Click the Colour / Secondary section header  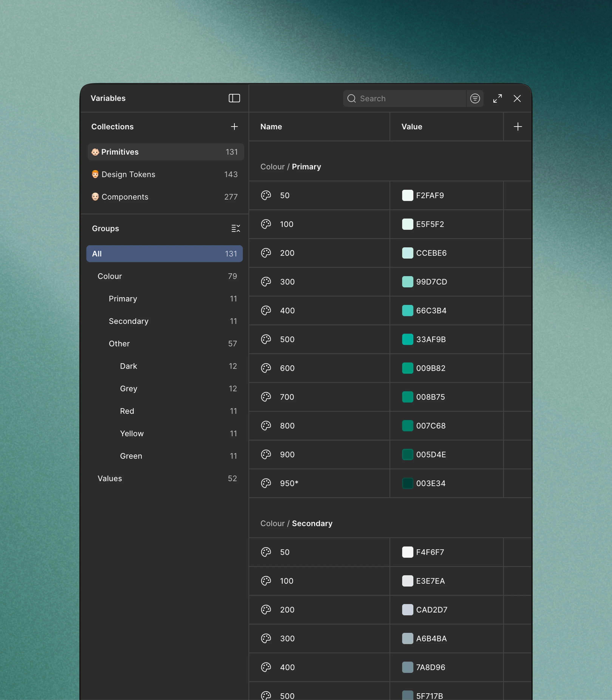[296, 523]
